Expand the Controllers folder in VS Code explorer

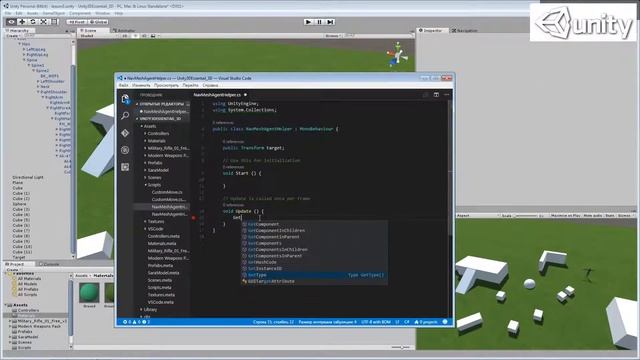coord(158,133)
